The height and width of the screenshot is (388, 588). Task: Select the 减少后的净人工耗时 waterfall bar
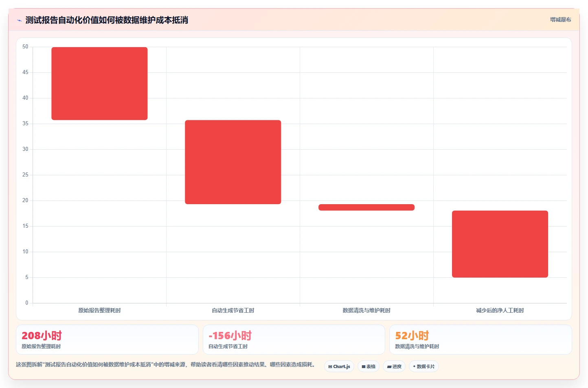point(500,244)
